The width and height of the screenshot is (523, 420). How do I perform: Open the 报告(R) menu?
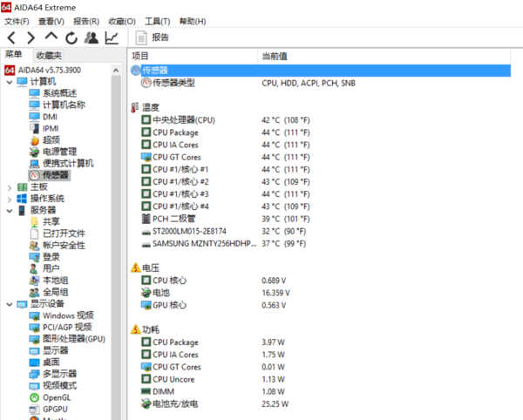pos(86,21)
